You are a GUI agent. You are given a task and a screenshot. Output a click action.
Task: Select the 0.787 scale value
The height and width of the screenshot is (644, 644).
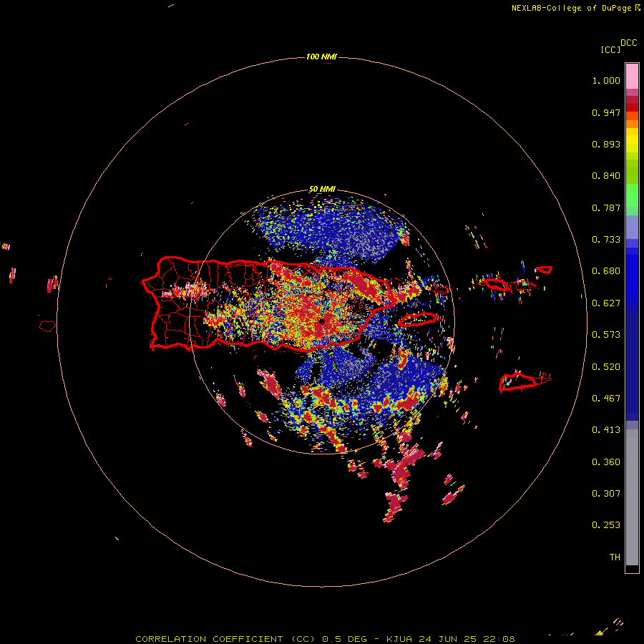(x=606, y=208)
